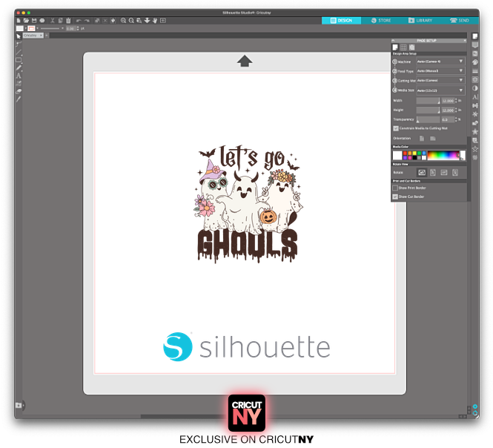
Task: Set the orientation to portrait
Action: [422, 139]
